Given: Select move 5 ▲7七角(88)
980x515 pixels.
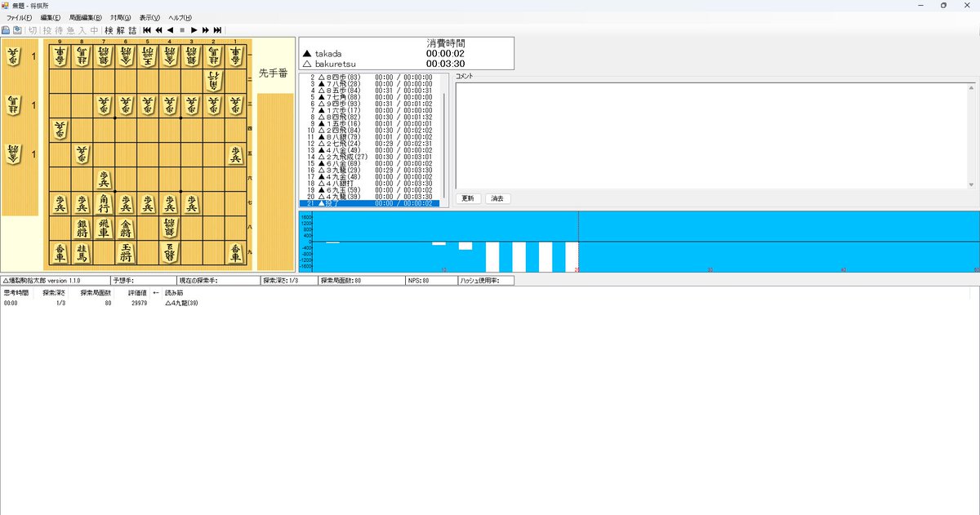Looking at the screenshot, I should 369,97.
